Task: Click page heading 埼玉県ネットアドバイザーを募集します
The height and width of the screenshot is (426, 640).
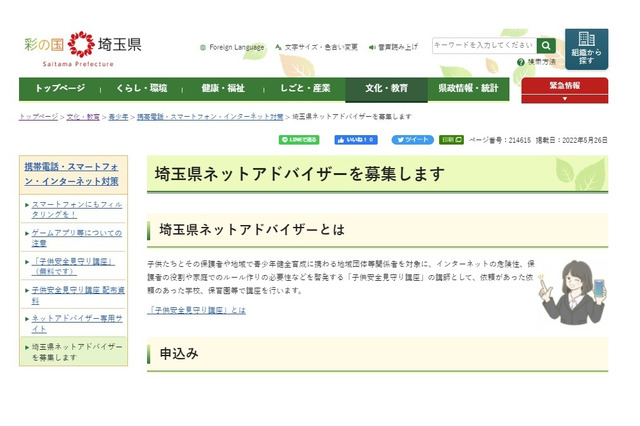Action: (x=300, y=174)
